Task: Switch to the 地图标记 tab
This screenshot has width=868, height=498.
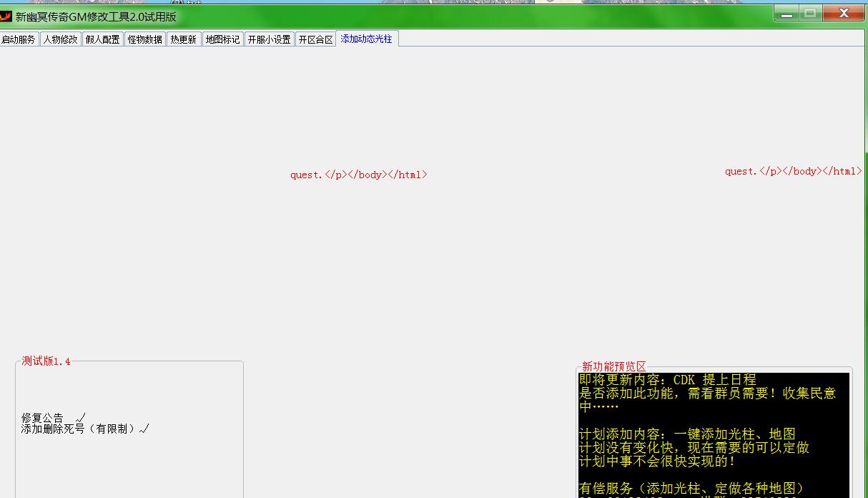Action: click(223, 39)
